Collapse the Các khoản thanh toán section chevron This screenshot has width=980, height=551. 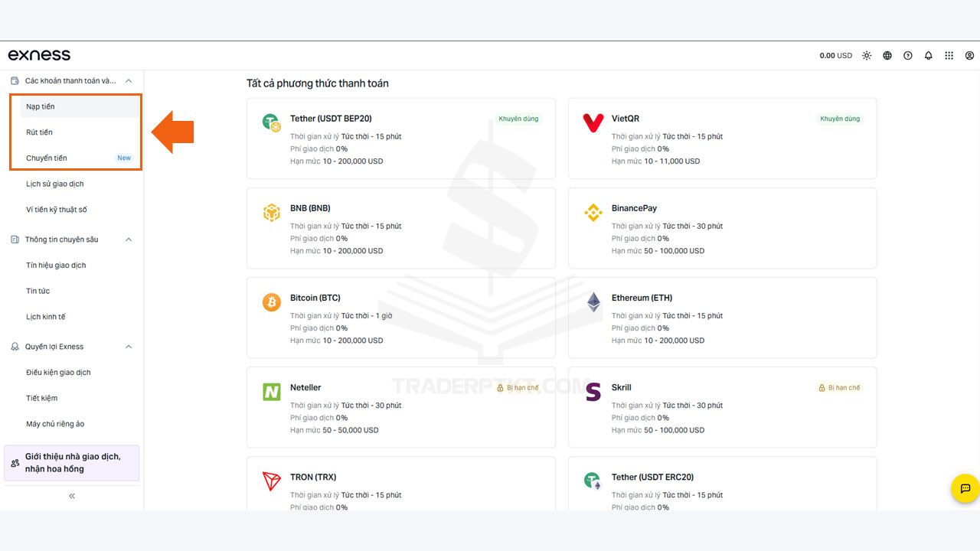click(129, 80)
